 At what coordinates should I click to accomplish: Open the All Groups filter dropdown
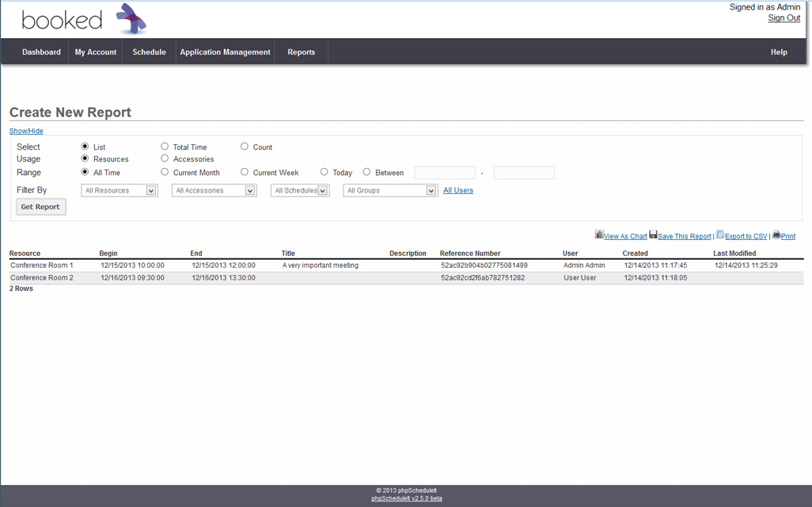tap(390, 191)
